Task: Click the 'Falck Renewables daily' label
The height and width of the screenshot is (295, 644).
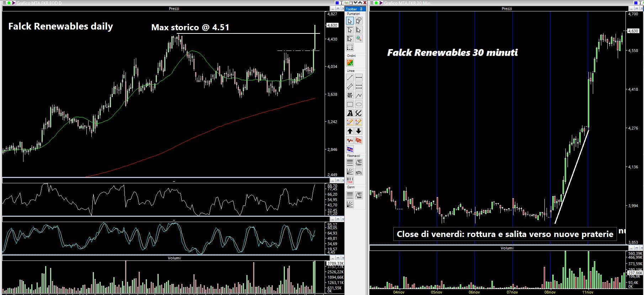Action: [x=60, y=26]
